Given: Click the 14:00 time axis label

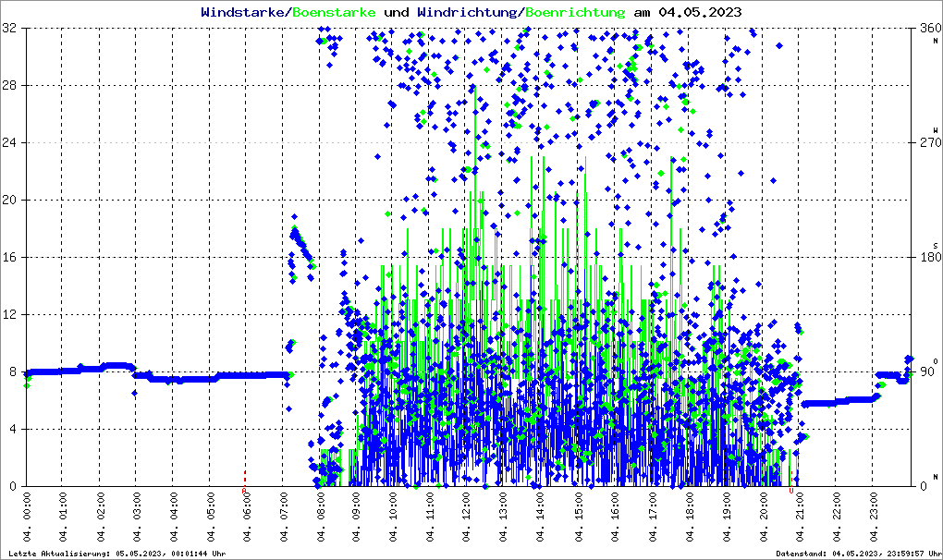Looking at the screenshot, I should (x=542, y=517).
